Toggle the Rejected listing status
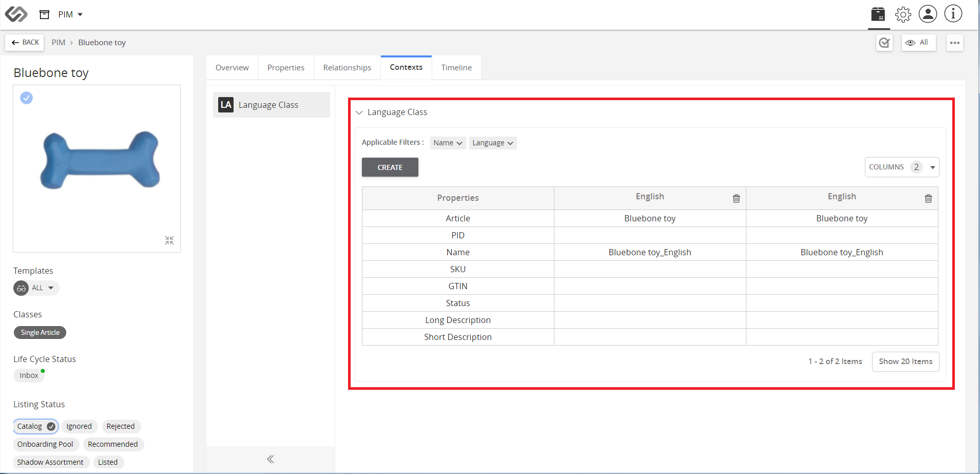This screenshot has height=474, width=980. click(121, 426)
